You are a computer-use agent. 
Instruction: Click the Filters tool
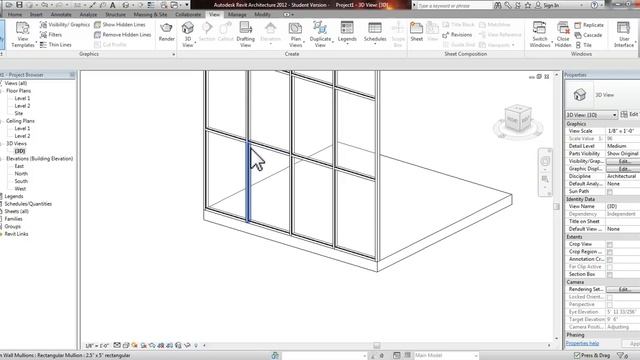click(x=51, y=35)
